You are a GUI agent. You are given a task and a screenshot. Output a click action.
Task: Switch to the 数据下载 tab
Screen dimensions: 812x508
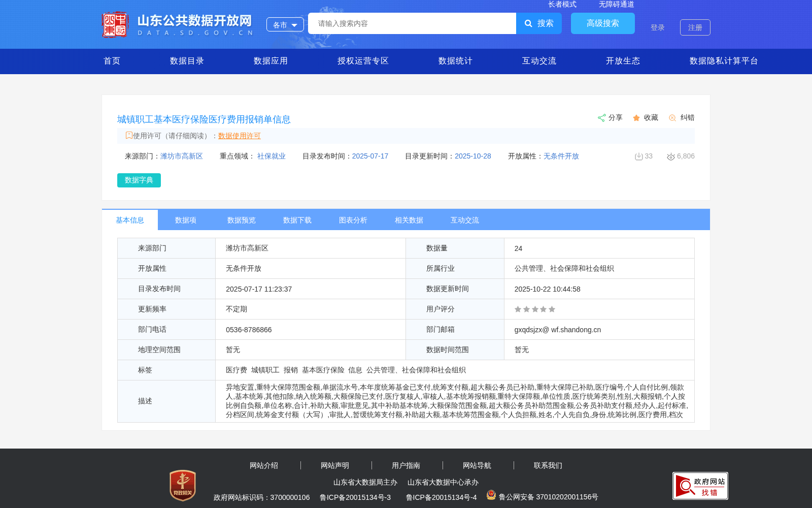tap(297, 220)
